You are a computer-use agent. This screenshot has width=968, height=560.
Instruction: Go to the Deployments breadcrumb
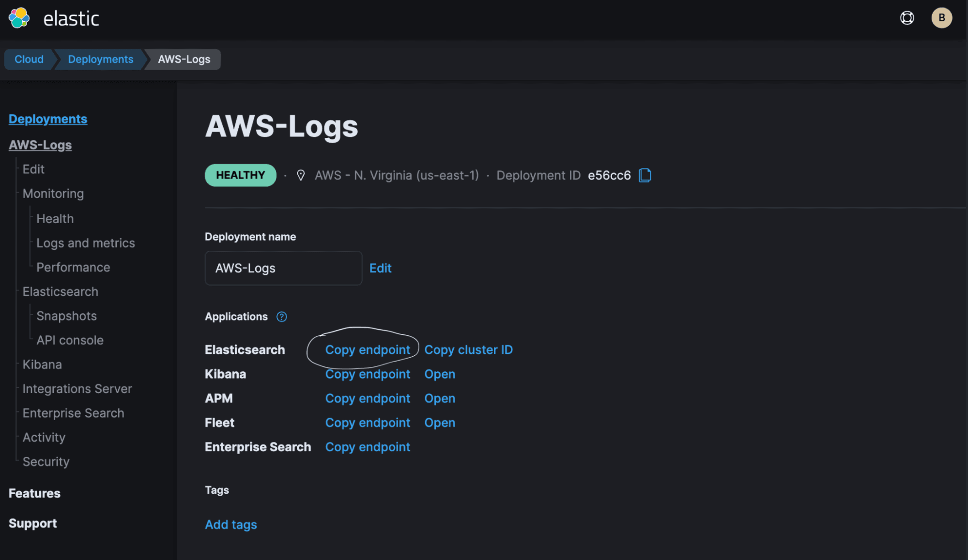pos(100,59)
